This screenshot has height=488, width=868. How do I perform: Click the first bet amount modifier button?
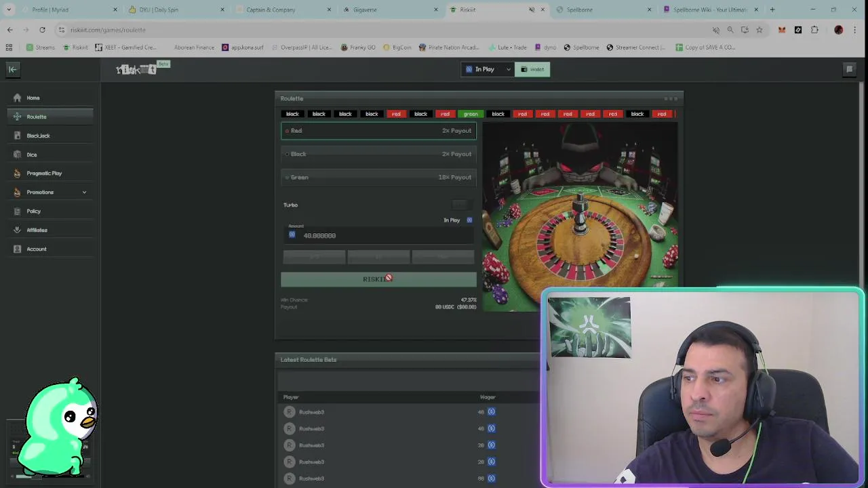tap(314, 257)
